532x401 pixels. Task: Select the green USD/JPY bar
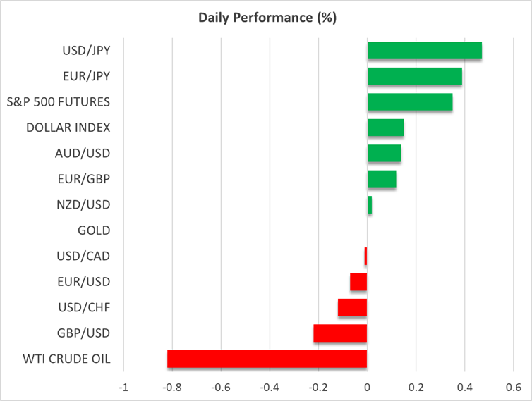tap(424, 51)
